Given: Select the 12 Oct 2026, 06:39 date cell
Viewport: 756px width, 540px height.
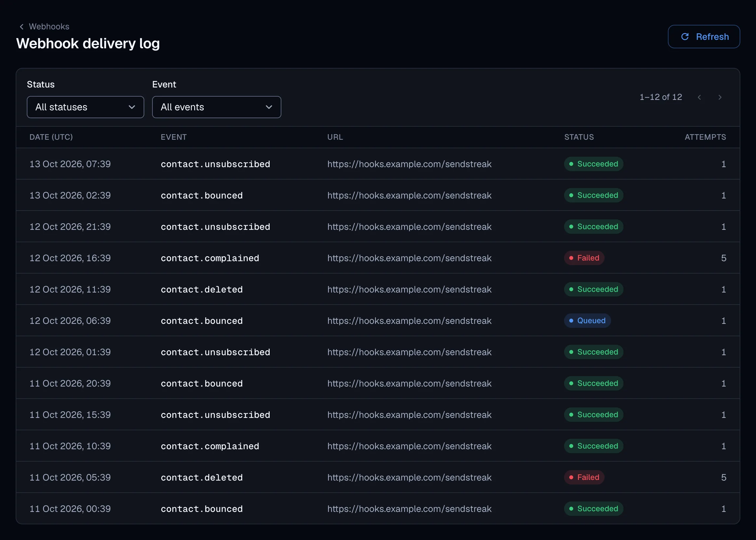Looking at the screenshot, I should 70,321.
